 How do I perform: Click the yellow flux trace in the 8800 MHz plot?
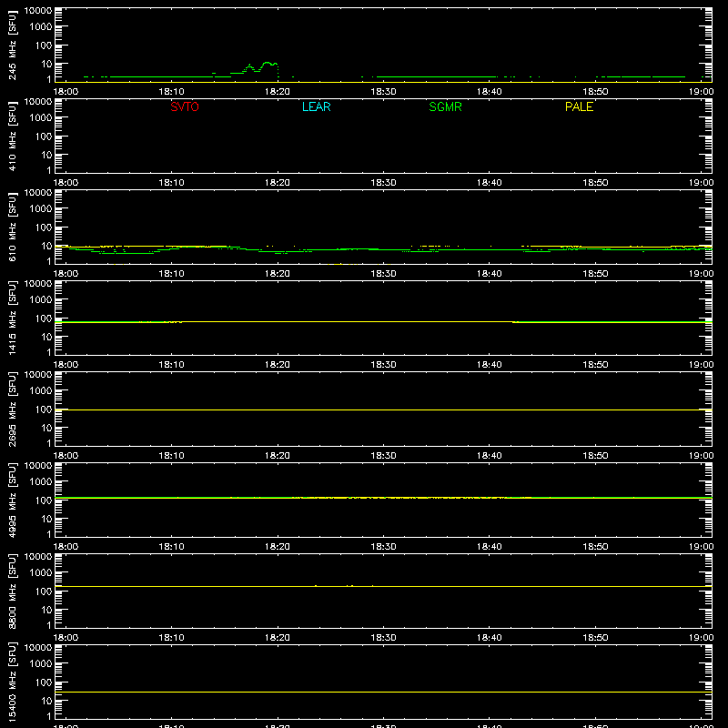click(383, 586)
